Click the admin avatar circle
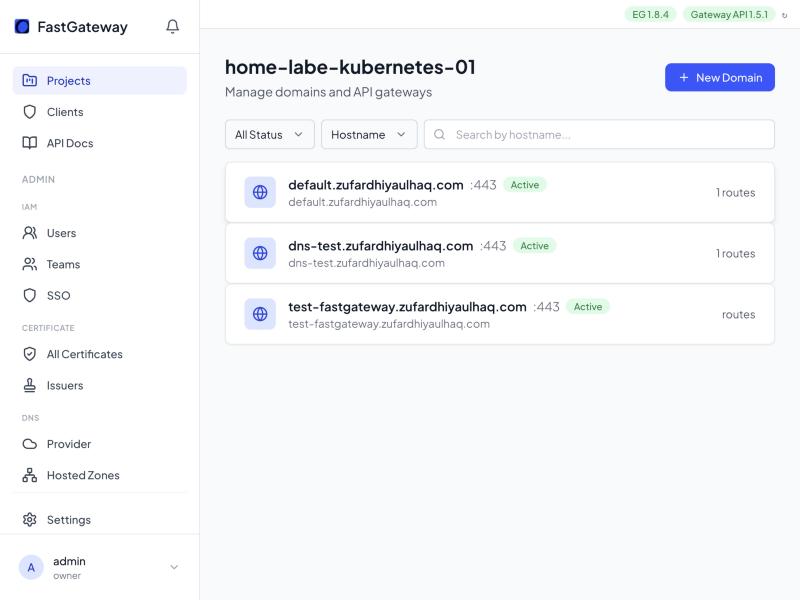The image size is (800, 600). click(31, 567)
